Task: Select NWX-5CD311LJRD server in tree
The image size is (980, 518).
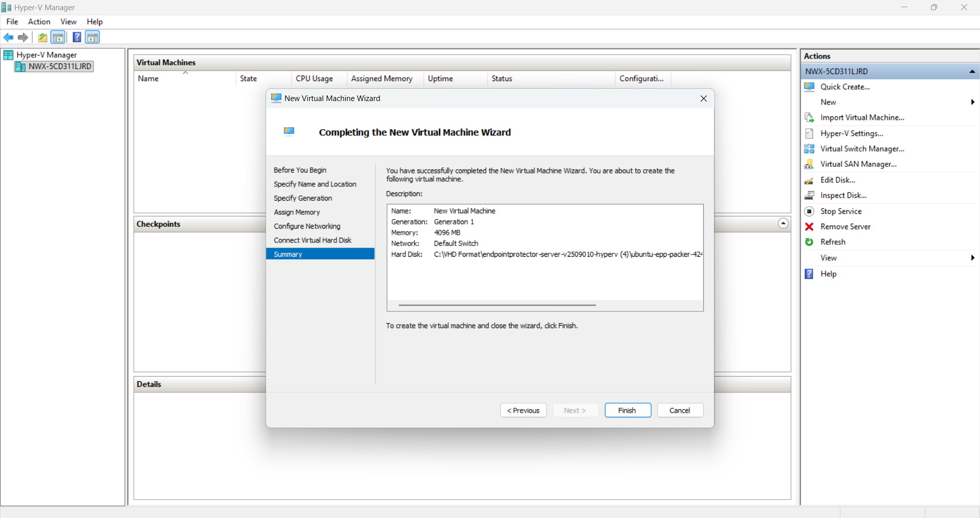Action: 60,66
